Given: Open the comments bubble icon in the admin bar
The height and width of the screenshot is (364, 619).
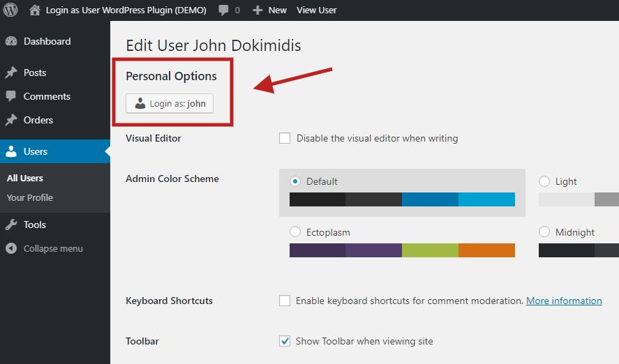Looking at the screenshot, I should tap(224, 10).
